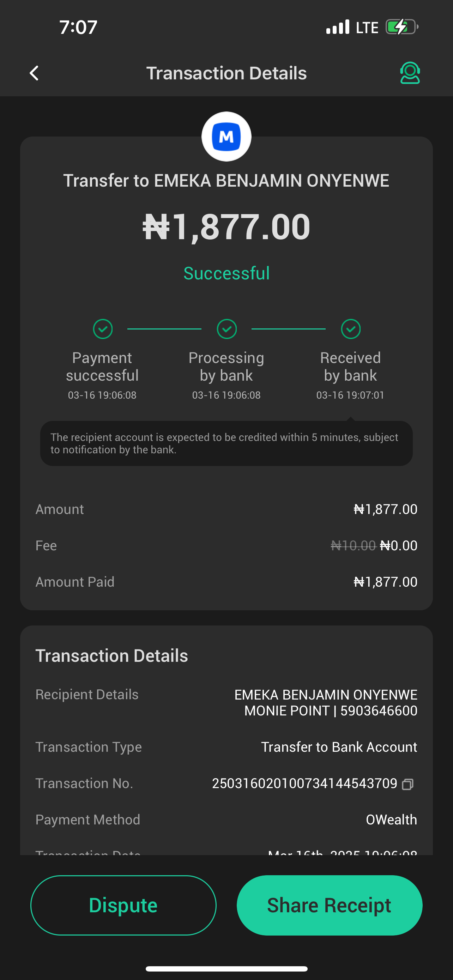This screenshot has height=980, width=453.
Task: Tap the cellular signal bars
Action: pyautogui.click(x=338, y=27)
